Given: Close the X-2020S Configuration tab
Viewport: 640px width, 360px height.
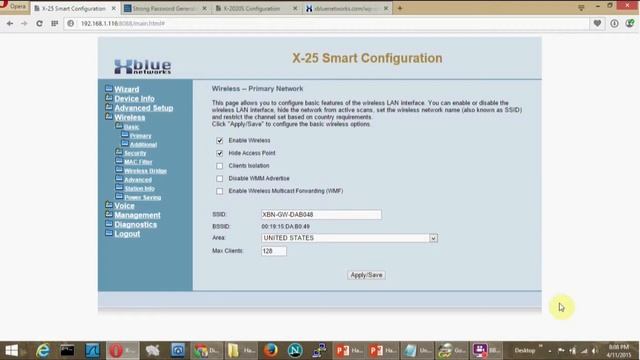Looking at the screenshot, I should point(295,8).
